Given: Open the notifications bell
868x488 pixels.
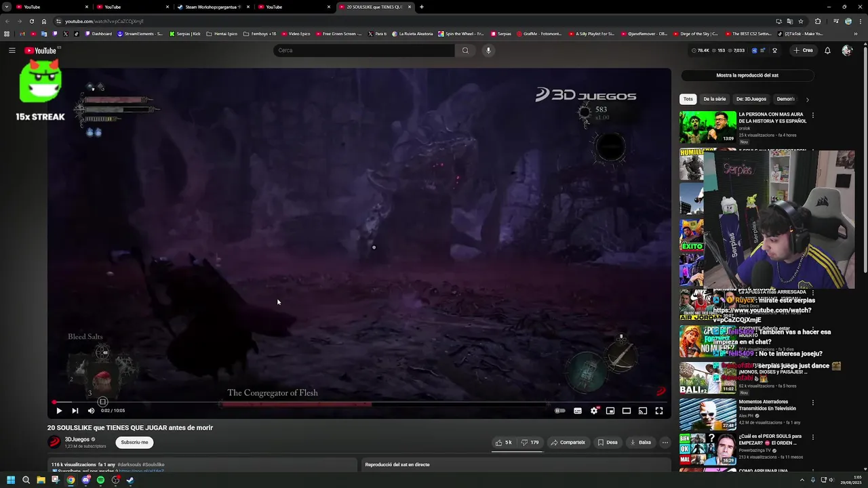Looking at the screenshot, I should tap(827, 50).
